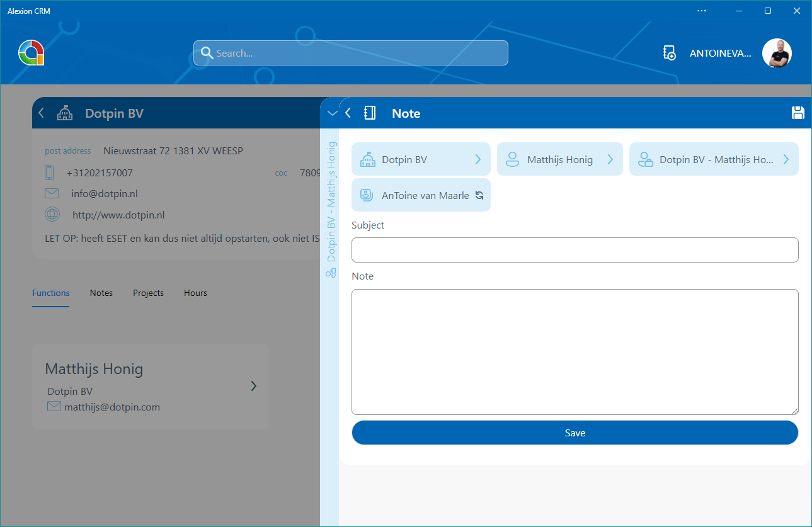Click the ANTOINEVA... username label
The width and height of the screenshot is (812, 527).
[x=720, y=54]
